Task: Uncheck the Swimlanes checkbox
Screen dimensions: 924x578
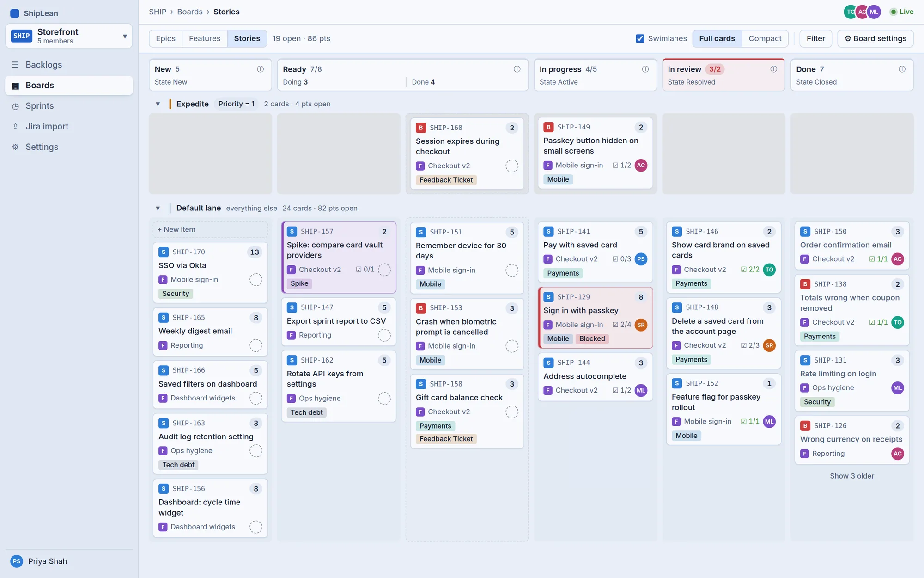Action: (x=640, y=38)
